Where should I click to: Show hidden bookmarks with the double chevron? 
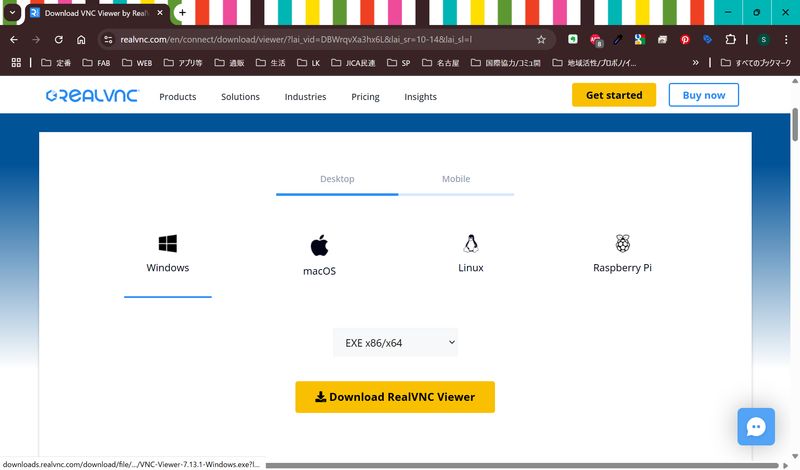coord(695,62)
